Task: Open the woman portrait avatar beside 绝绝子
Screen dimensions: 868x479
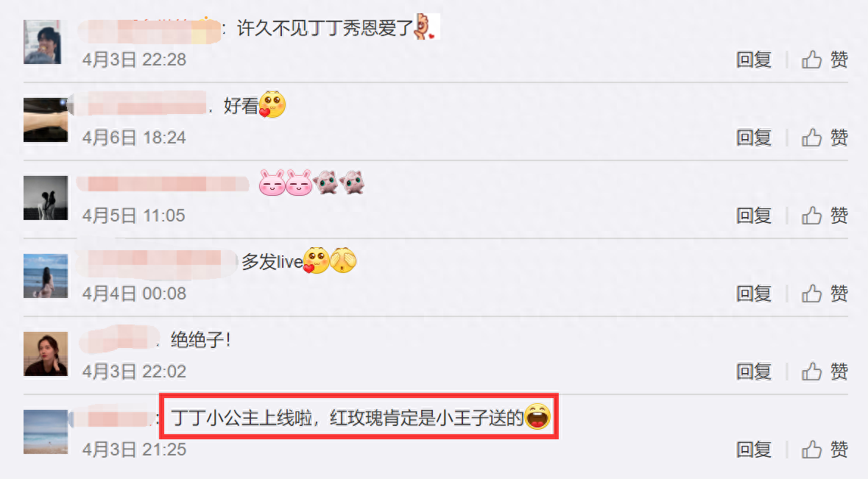Action: pyautogui.click(x=46, y=354)
